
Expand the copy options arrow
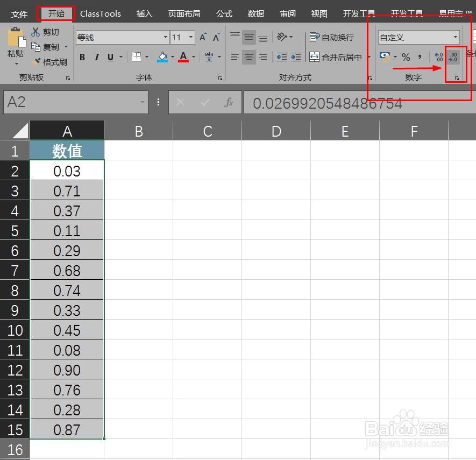(x=66, y=47)
